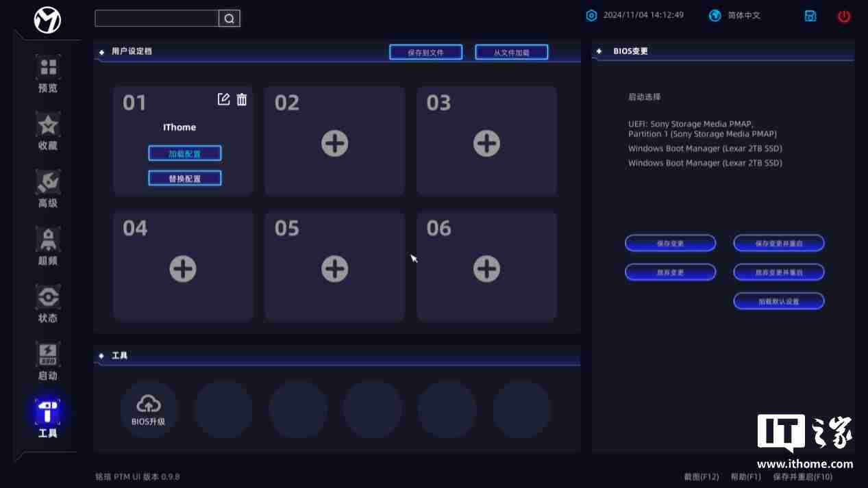Select the 超频 (Overclocking) sidebar icon

(47, 240)
